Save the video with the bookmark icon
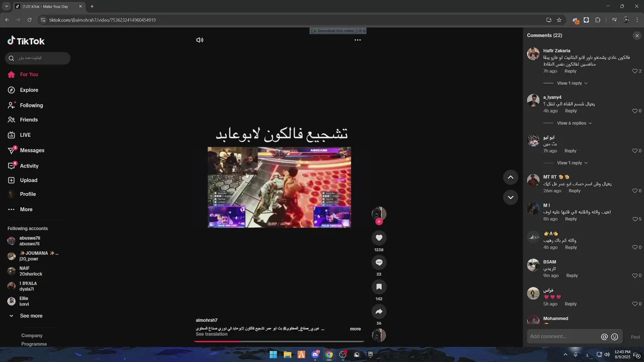 (x=379, y=287)
